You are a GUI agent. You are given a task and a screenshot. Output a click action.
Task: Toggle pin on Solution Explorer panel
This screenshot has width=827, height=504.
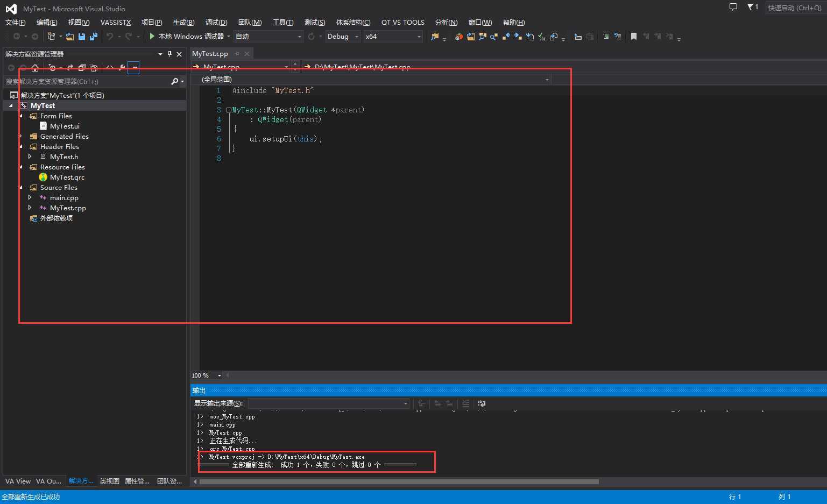coord(169,54)
